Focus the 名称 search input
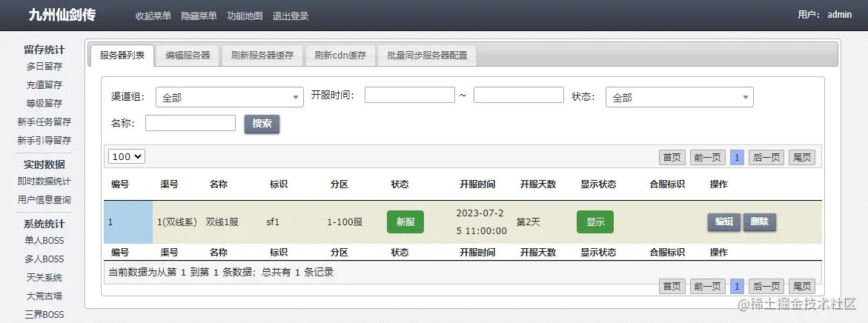This screenshot has height=323, width=868. (191, 123)
